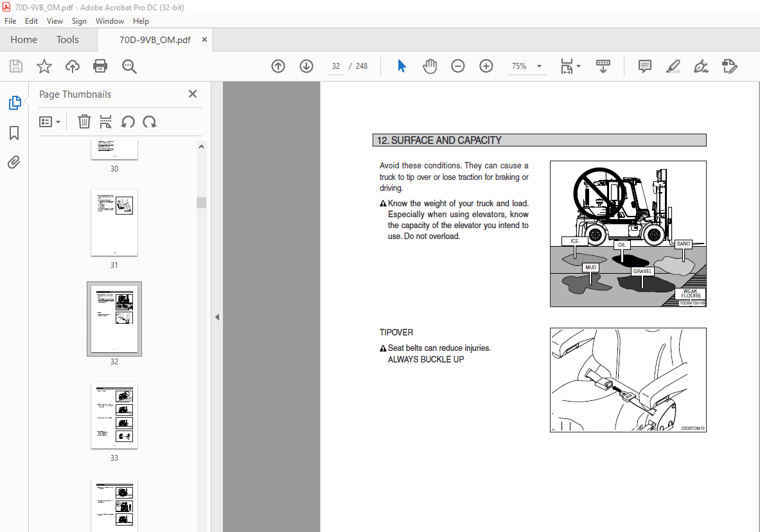Image resolution: width=760 pixels, height=532 pixels.
Task: Toggle the Bookmarks panel
Action: (14, 133)
